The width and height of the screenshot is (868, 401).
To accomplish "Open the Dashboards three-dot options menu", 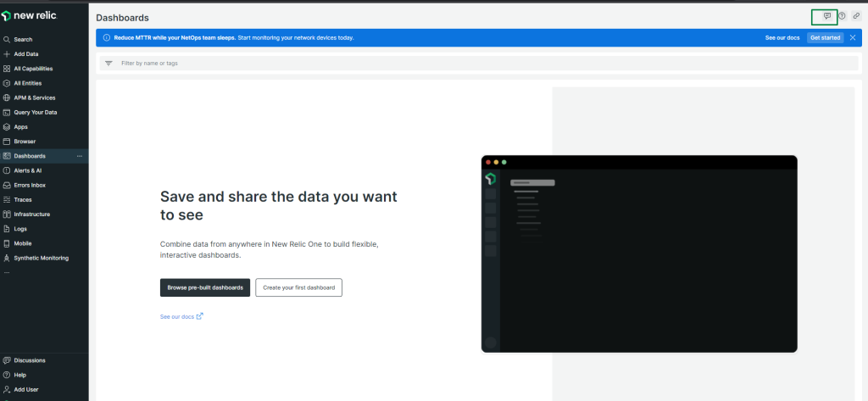I will 80,156.
